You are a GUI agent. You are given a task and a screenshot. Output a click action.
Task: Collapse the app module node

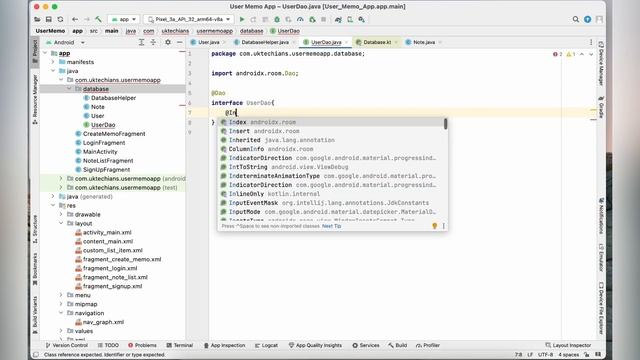coord(45,53)
